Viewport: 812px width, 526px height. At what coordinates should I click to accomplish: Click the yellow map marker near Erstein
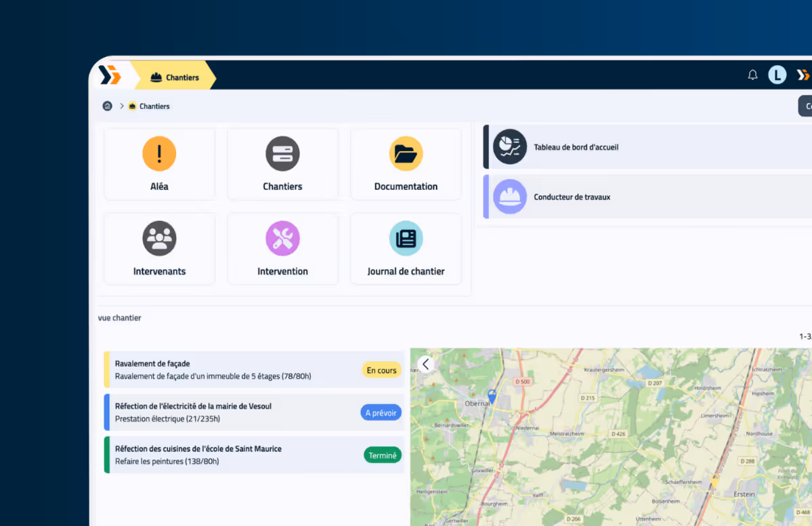[x=714, y=481]
